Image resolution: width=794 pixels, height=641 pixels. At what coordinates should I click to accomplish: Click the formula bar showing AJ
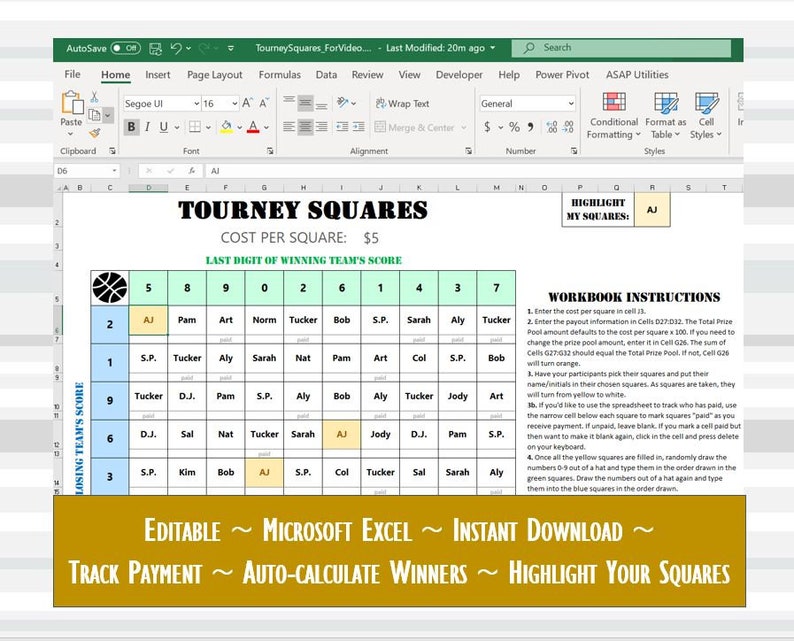(473, 171)
